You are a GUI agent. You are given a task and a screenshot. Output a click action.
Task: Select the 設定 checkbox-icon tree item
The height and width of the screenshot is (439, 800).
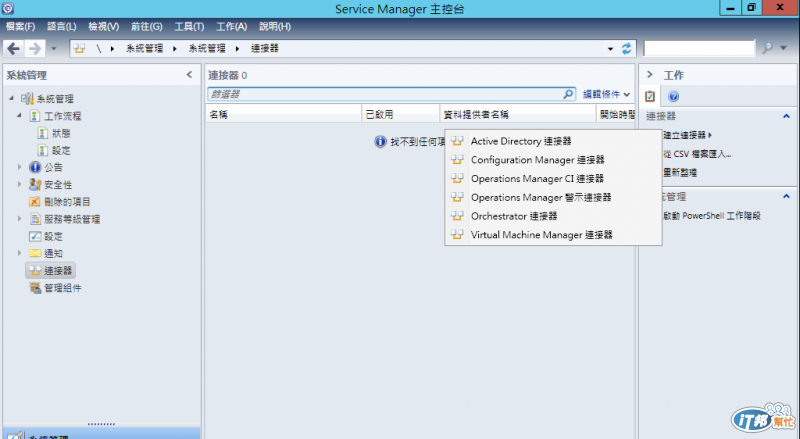(x=53, y=236)
